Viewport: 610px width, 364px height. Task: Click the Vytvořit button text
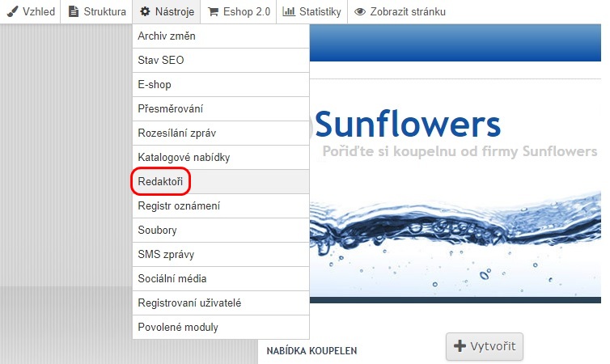[493, 346]
